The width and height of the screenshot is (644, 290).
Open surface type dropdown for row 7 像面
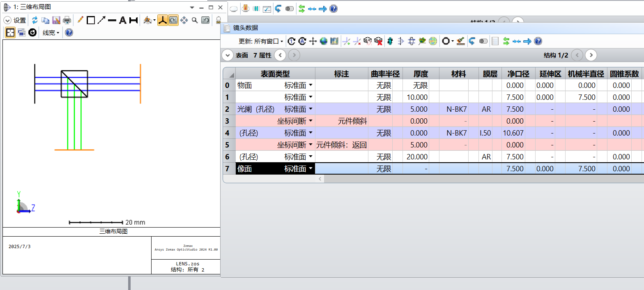pyautogui.click(x=310, y=169)
